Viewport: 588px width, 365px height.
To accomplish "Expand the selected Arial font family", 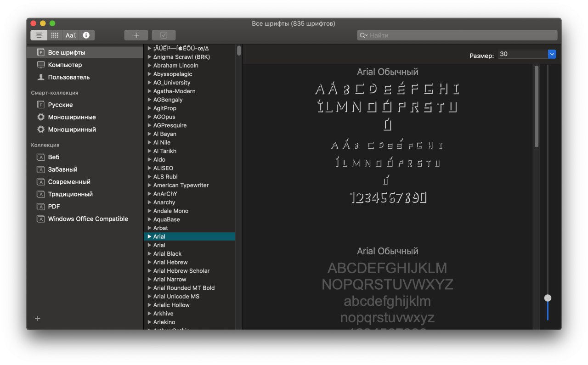I will click(149, 236).
